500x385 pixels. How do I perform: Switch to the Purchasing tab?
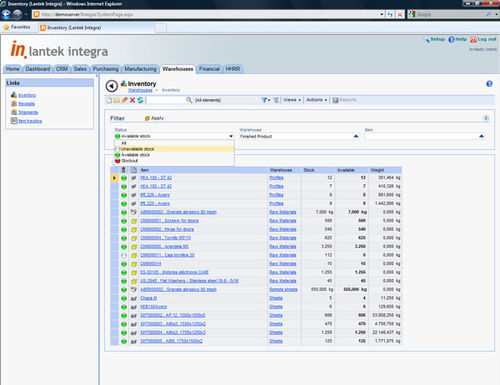point(106,69)
